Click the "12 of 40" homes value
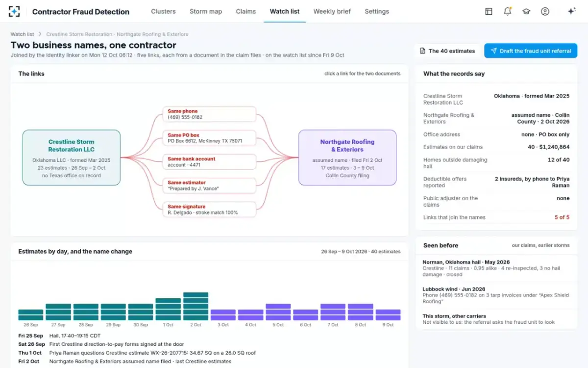588x368 pixels. tap(559, 160)
